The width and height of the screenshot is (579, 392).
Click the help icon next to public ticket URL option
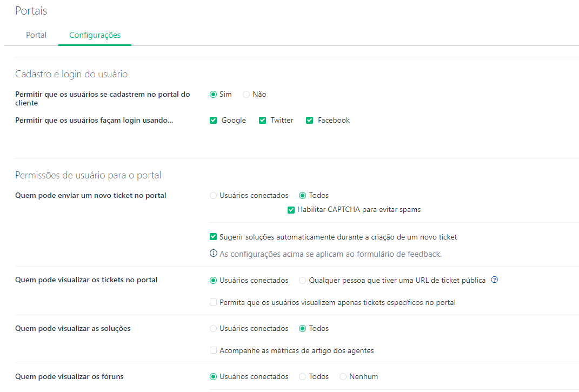[x=495, y=280]
